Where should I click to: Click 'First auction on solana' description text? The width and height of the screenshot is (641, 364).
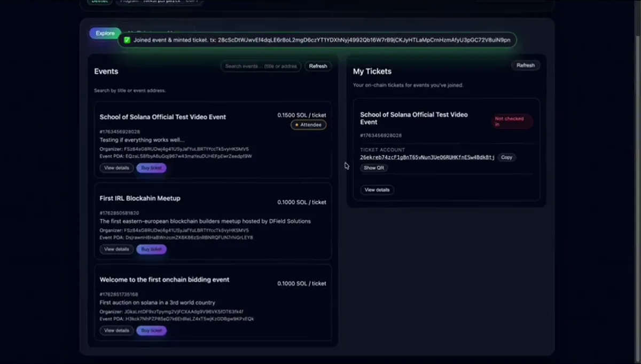pos(158,302)
